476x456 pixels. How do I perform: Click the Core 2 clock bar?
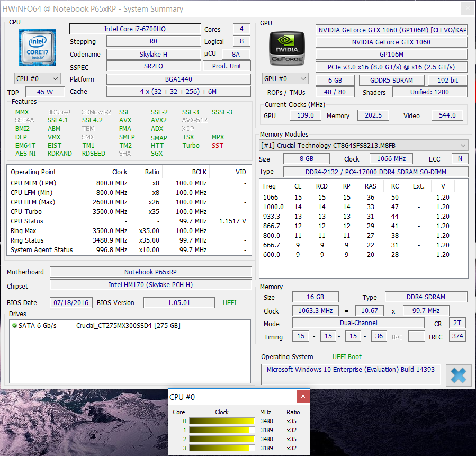coord(222,439)
